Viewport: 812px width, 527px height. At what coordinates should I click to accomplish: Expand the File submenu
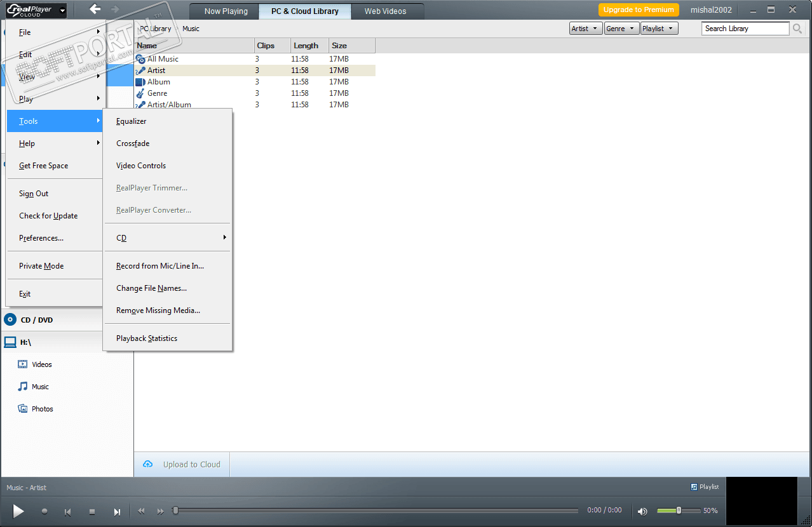pos(55,32)
